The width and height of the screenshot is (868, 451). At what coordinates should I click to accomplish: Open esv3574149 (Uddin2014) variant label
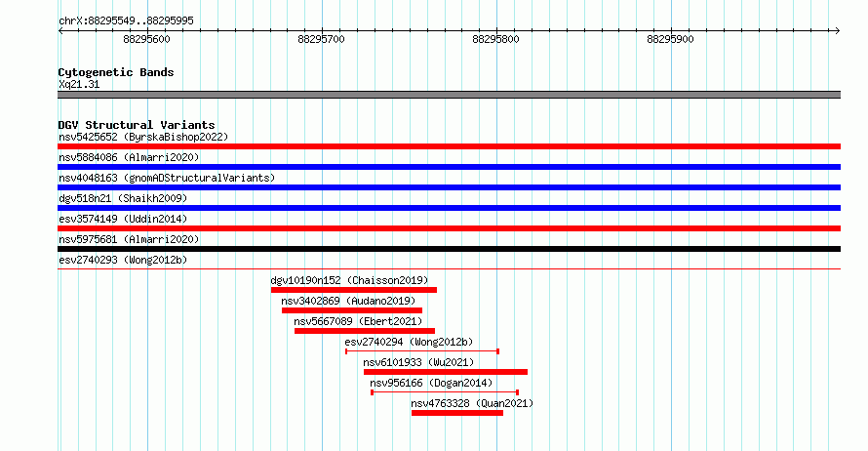tap(123, 219)
